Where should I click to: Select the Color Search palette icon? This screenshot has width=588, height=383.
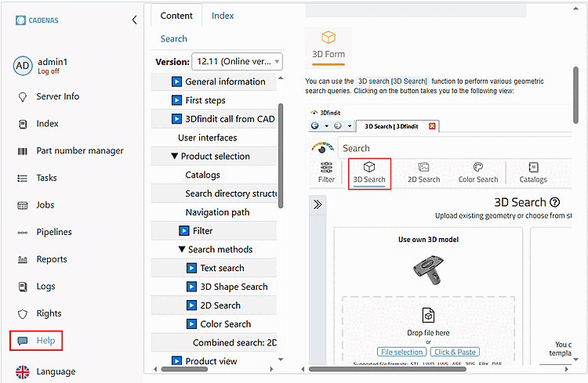[x=477, y=168]
